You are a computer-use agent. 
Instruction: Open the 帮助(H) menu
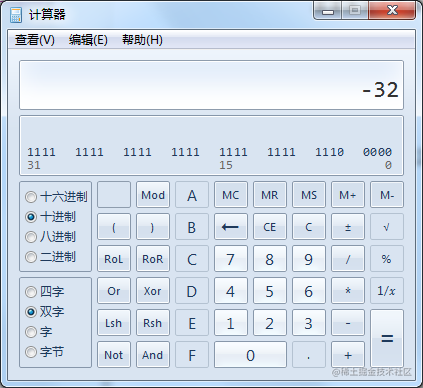tap(142, 40)
